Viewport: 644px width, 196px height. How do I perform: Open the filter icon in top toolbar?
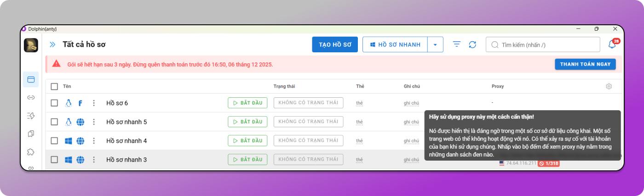click(456, 45)
